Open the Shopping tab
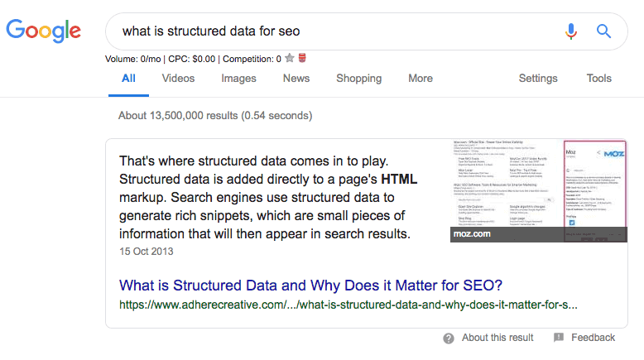Screen dimensions: 644x360 [x=359, y=79]
